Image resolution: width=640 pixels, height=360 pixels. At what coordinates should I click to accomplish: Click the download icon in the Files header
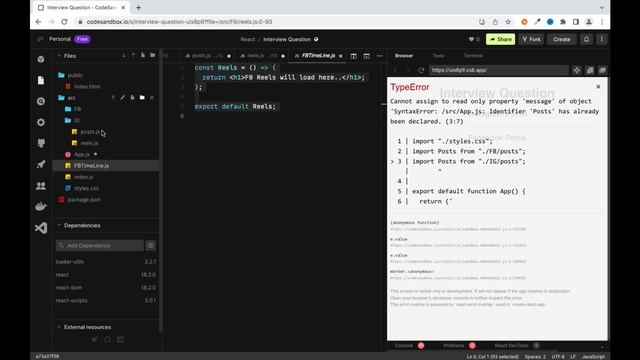tap(124, 56)
